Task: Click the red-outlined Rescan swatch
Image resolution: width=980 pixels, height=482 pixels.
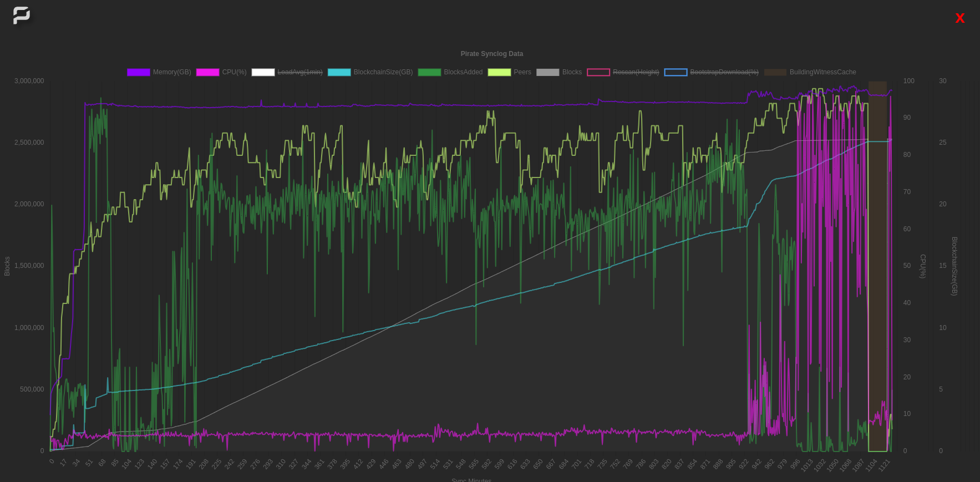Action: (x=598, y=72)
